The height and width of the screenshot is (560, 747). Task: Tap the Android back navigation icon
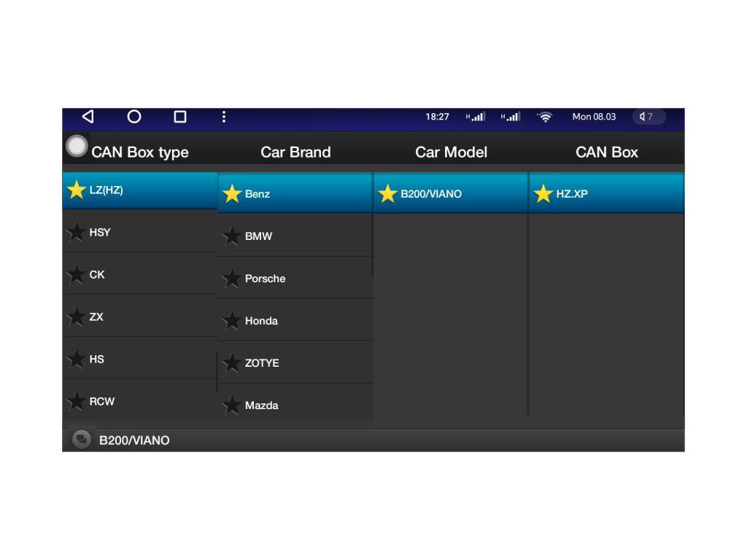[88, 117]
